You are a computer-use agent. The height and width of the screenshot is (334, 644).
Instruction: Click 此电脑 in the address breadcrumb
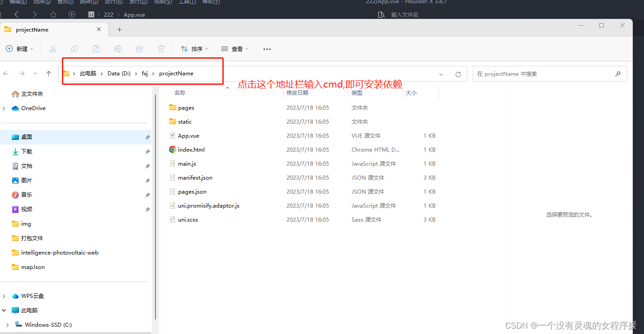tap(88, 73)
